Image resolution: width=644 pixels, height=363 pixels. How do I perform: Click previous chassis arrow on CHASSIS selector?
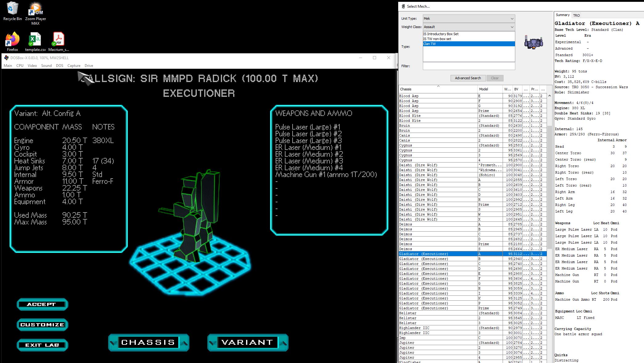click(113, 343)
